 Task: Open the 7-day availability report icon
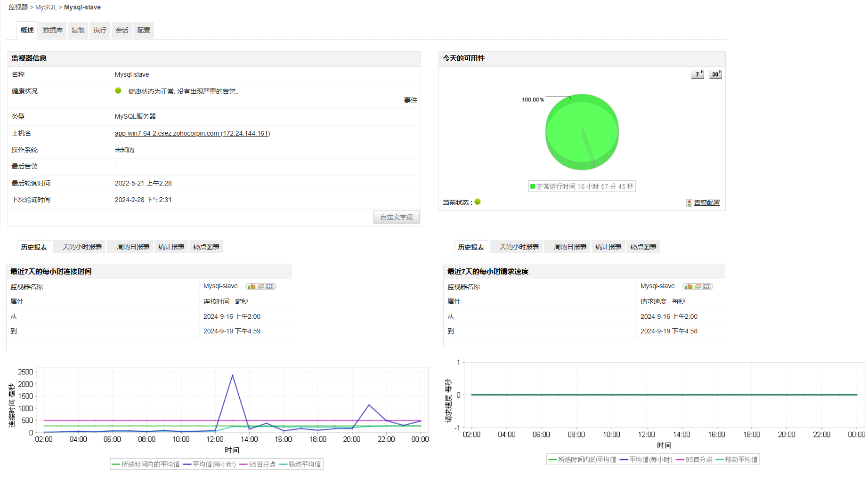(697, 74)
